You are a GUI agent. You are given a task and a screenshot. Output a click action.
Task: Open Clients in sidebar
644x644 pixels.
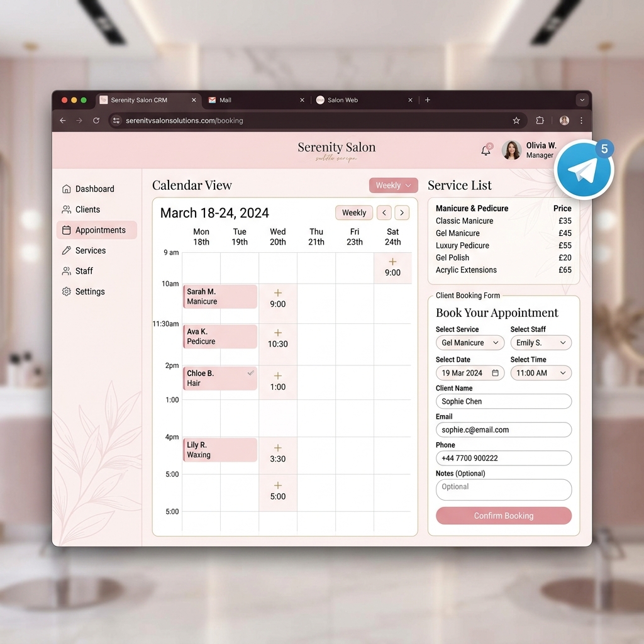[96, 209]
